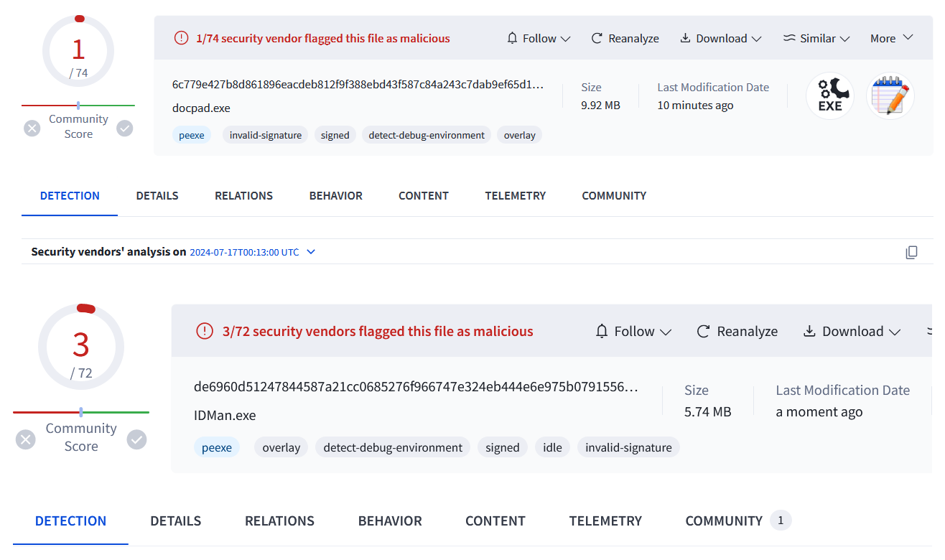Click the signed tag under docpad.exe
The width and height of the screenshot is (945, 560).
(335, 135)
